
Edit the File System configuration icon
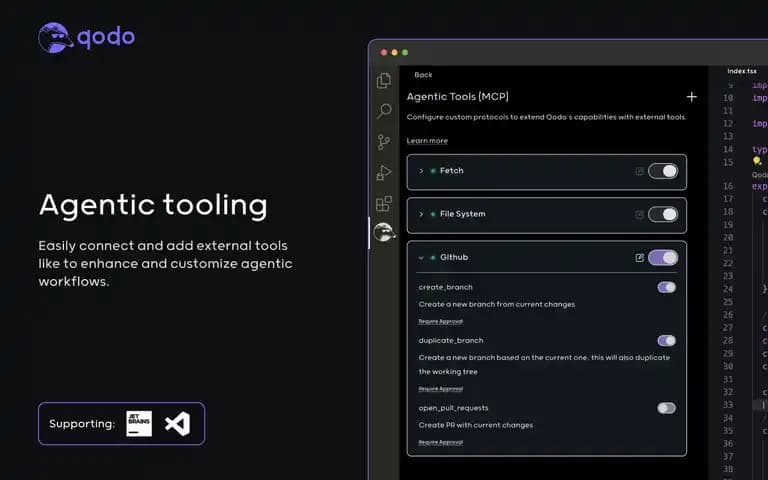point(639,215)
